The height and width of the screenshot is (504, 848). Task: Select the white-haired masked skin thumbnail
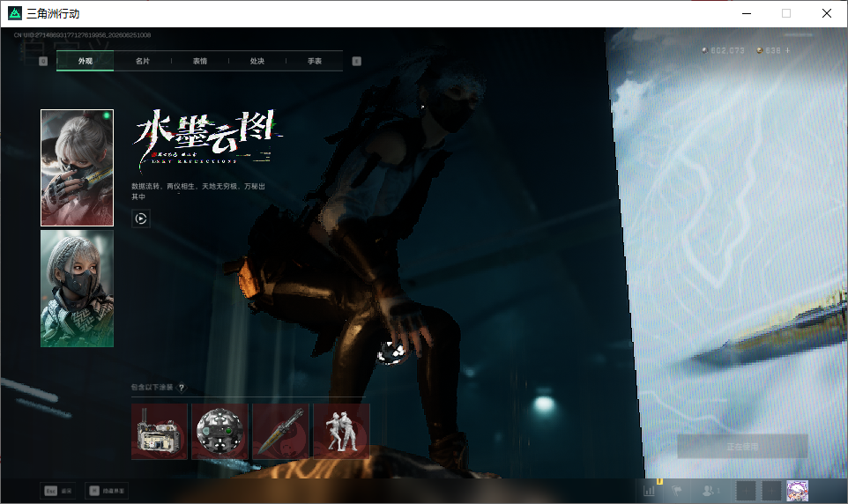click(77, 167)
